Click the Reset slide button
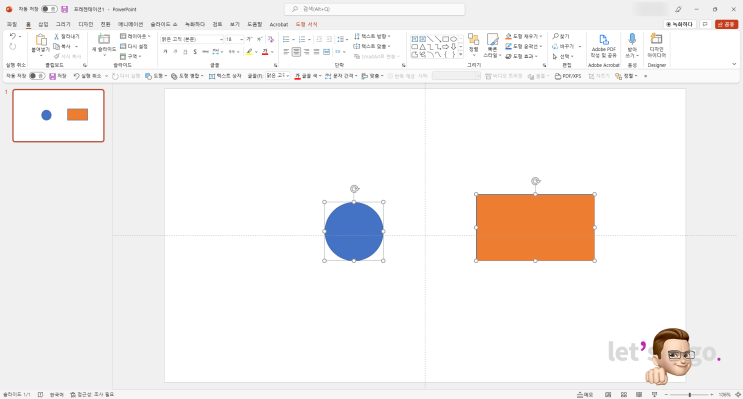 (x=134, y=46)
